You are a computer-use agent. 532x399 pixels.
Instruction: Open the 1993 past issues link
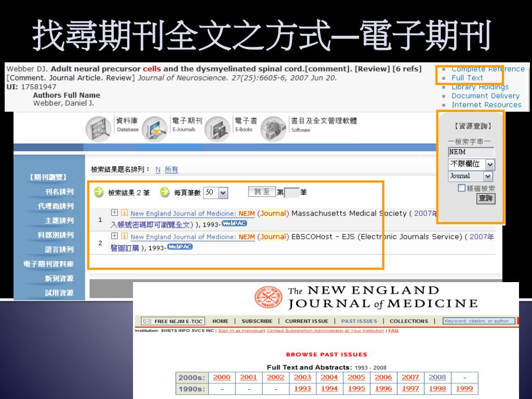(302, 389)
